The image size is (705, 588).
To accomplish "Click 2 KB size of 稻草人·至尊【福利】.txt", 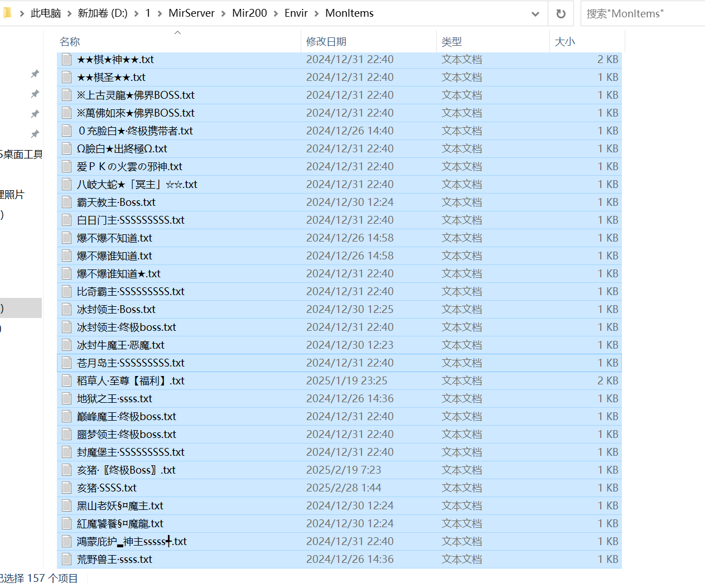I will (x=607, y=380).
